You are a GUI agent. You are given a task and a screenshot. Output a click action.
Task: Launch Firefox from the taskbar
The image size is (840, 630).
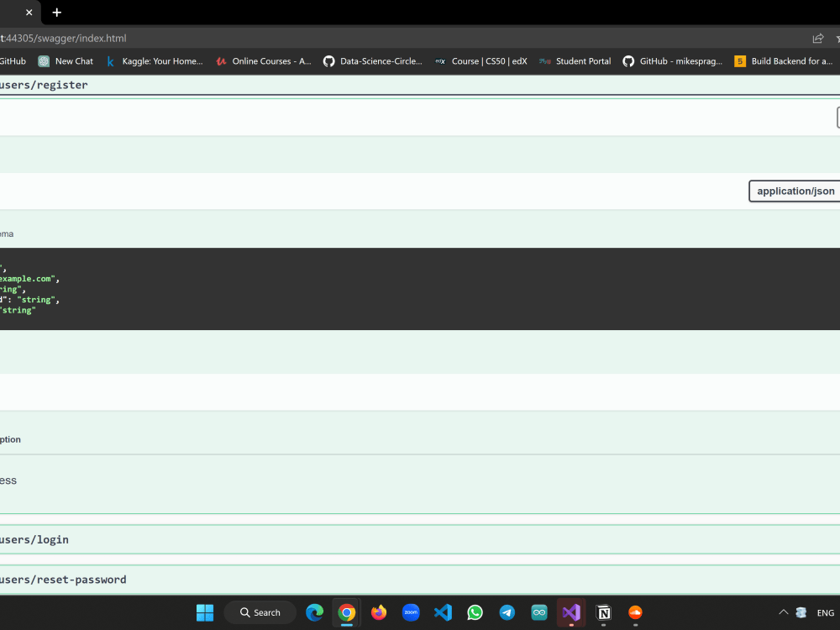[379, 612]
